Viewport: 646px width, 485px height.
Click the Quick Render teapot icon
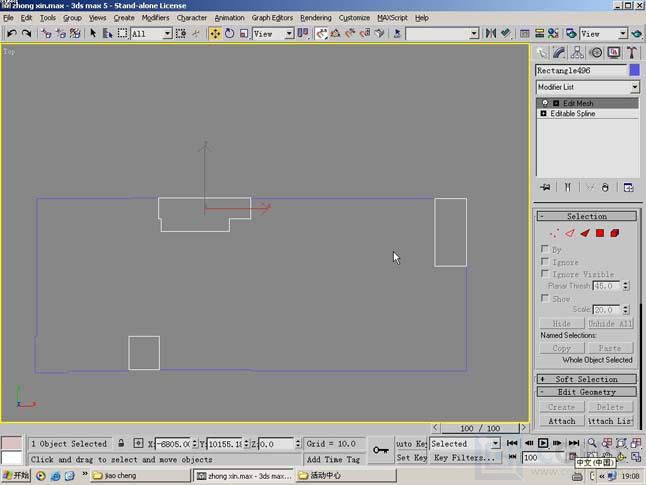(636, 33)
